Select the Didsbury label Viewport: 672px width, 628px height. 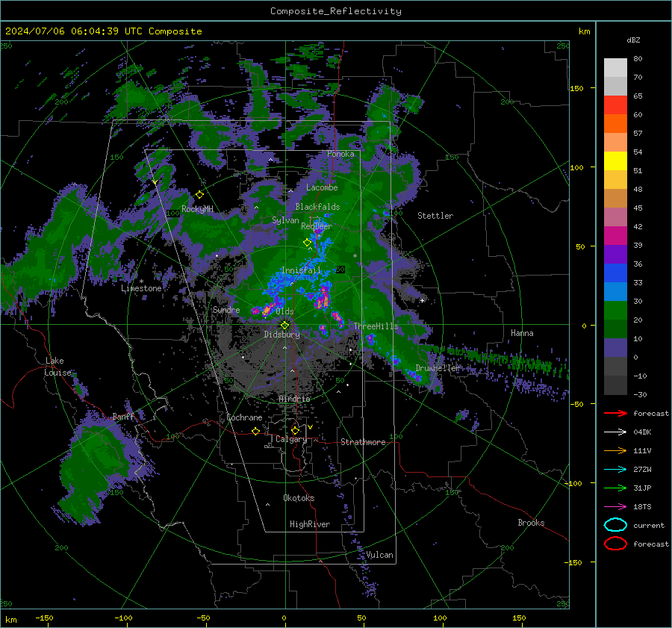281,335
